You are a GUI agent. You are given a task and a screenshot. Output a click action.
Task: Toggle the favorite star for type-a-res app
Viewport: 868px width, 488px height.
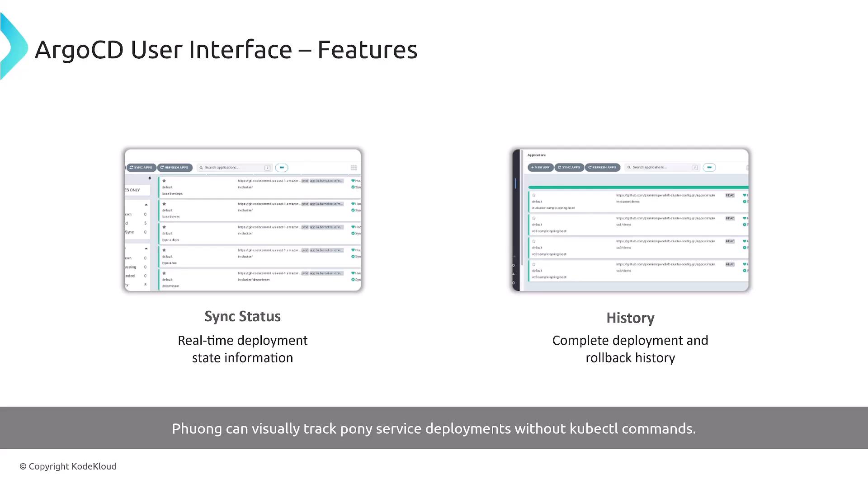click(164, 250)
